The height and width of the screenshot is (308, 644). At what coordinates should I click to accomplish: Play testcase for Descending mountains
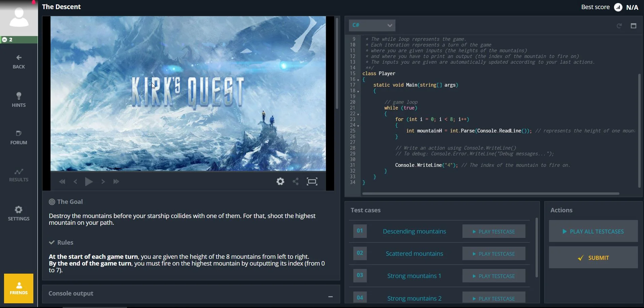tap(494, 232)
